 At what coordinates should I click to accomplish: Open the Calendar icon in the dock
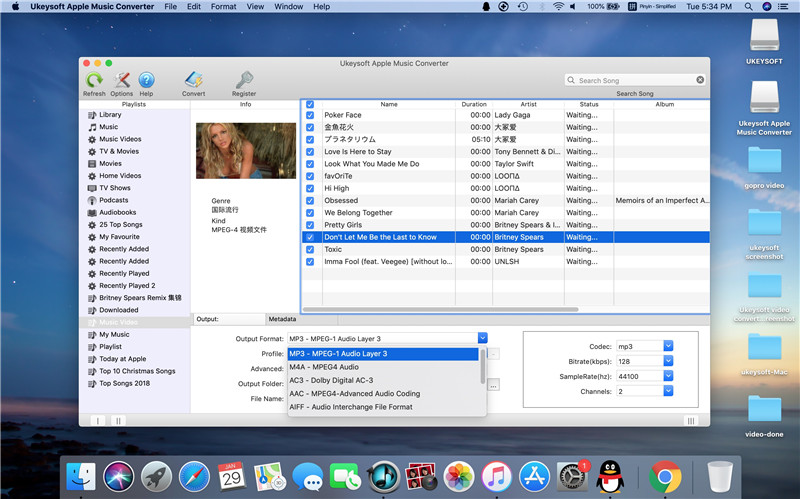(232, 477)
